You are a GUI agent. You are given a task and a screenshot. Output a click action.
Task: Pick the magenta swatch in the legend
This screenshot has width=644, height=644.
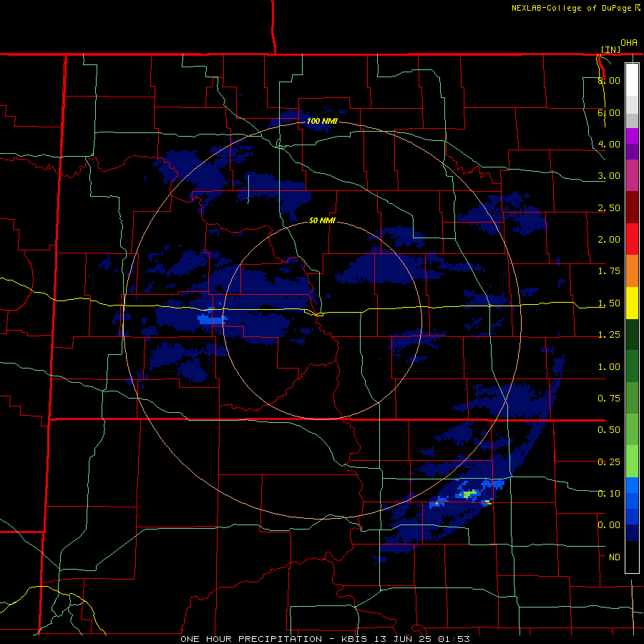(632, 136)
